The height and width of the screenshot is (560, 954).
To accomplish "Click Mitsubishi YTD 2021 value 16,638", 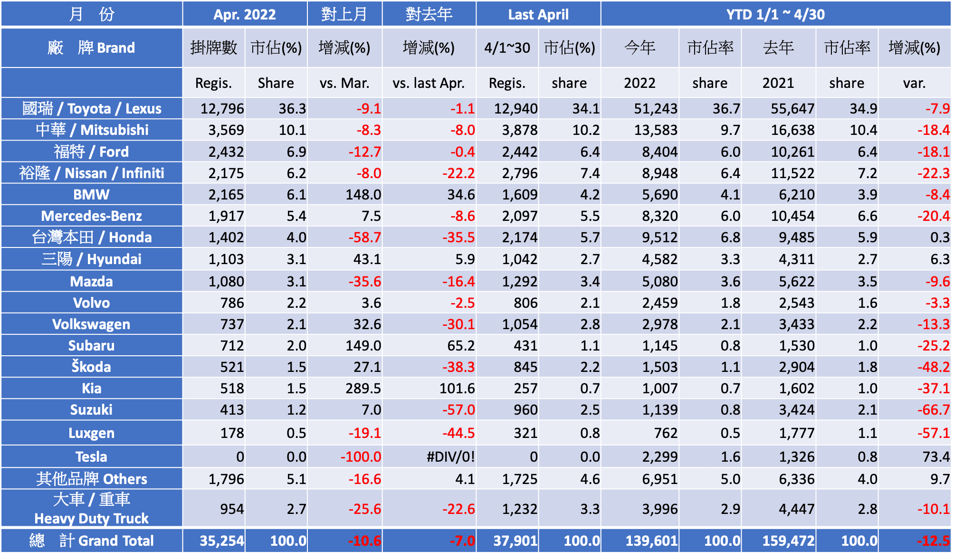I will click(793, 130).
